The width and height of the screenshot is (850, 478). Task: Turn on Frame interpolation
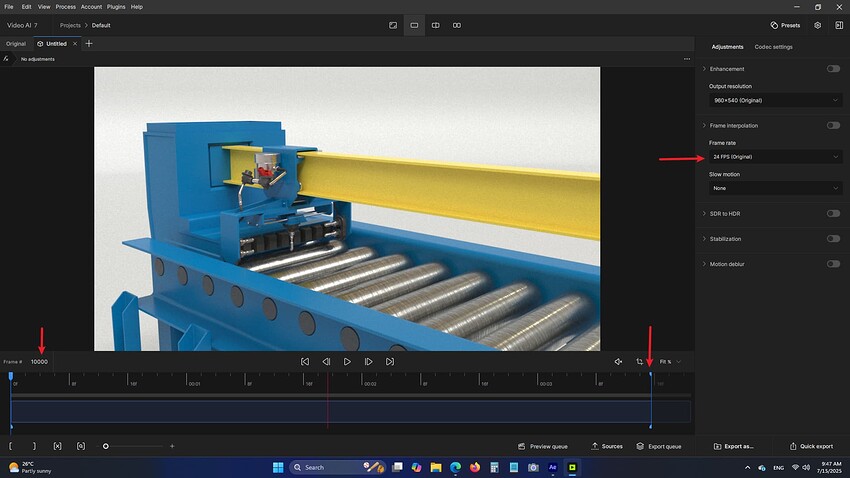point(832,126)
